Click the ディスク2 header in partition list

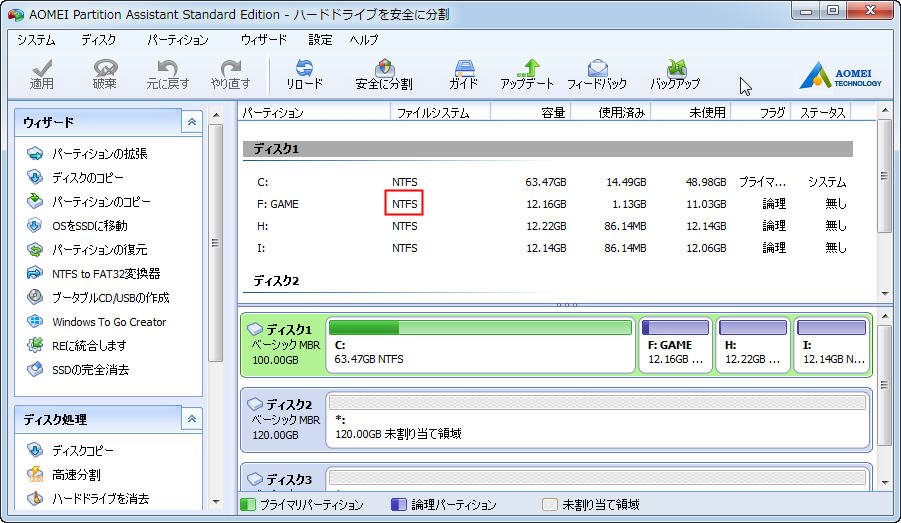276,281
